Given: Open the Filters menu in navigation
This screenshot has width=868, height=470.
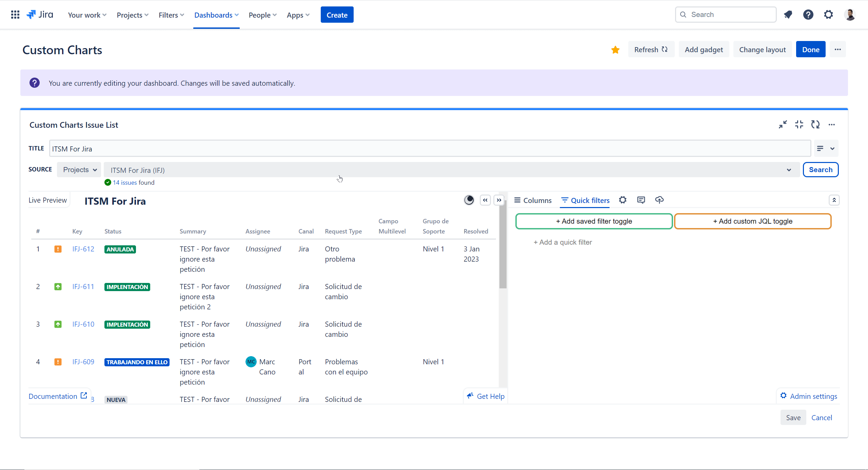Looking at the screenshot, I should (171, 15).
